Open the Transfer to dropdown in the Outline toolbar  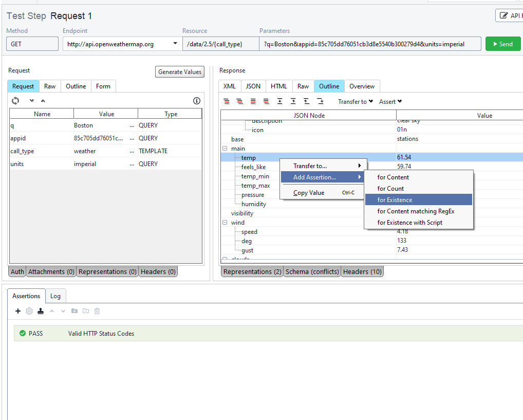pyautogui.click(x=356, y=101)
